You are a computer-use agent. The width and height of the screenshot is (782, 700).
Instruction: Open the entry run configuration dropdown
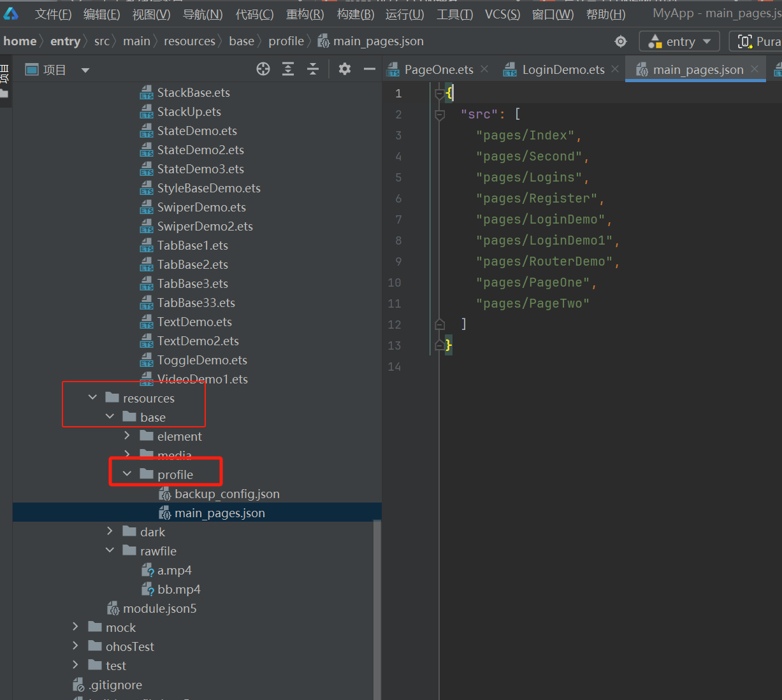(x=679, y=41)
